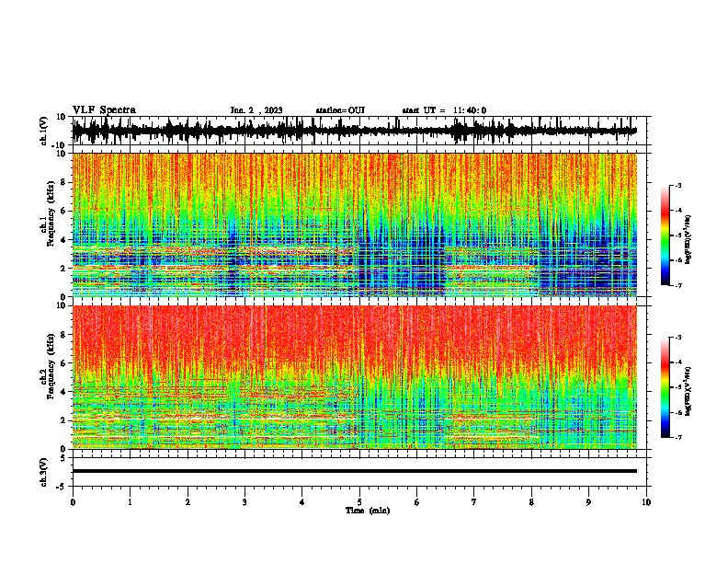Viewport: 728px width, 563px height.
Task: Click the ch.2 "Frequency (kHz)" axis label
Action: [x=52, y=365]
